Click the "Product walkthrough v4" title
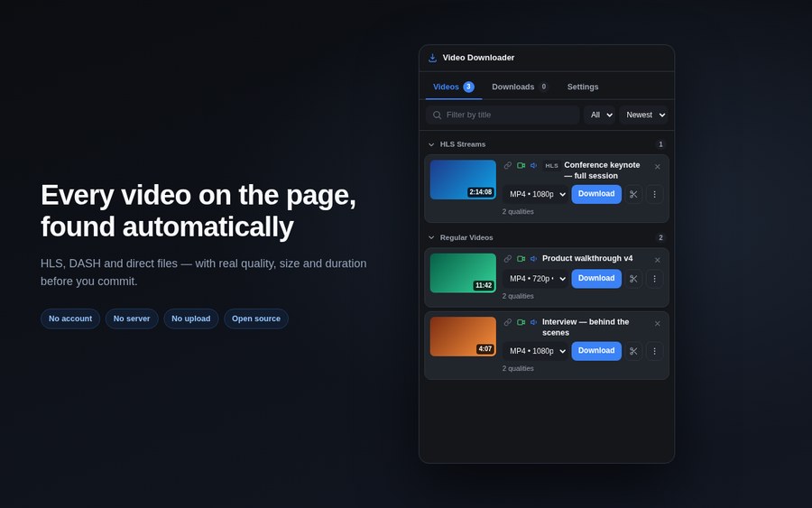Image resolution: width=812 pixels, height=508 pixels. click(587, 258)
